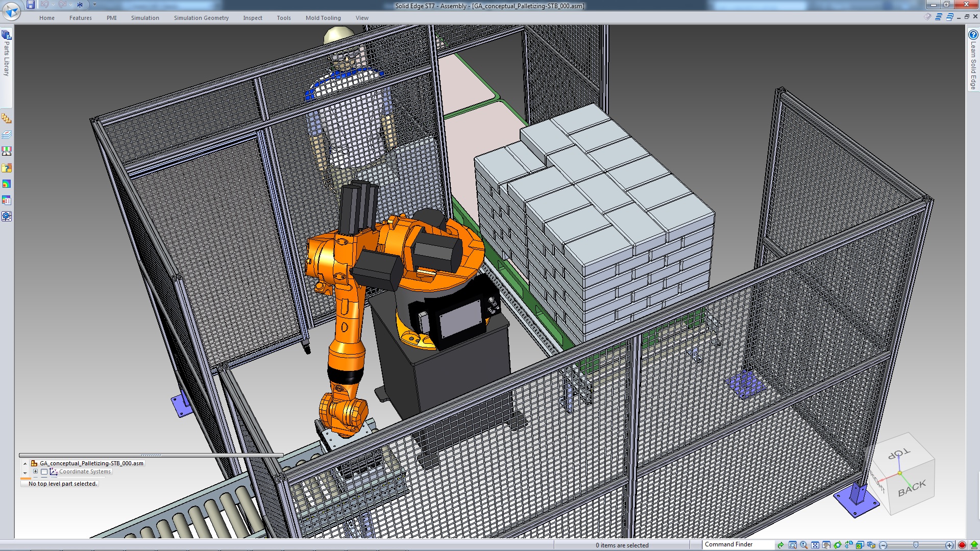Click the Zoom tool magnifier icon

coord(803,545)
